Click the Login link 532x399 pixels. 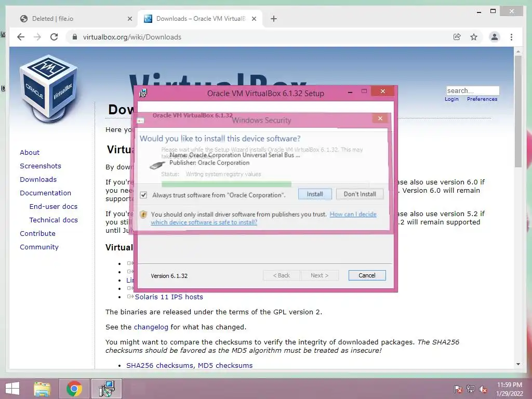click(x=451, y=99)
